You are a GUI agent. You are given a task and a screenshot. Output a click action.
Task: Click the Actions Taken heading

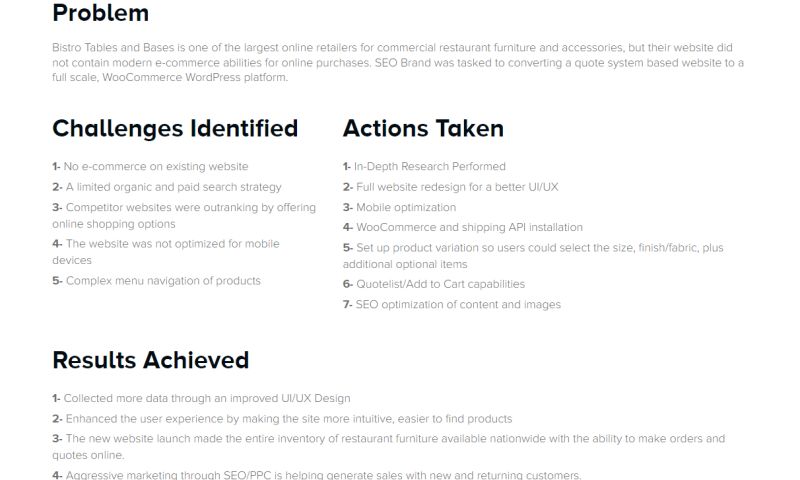423,129
